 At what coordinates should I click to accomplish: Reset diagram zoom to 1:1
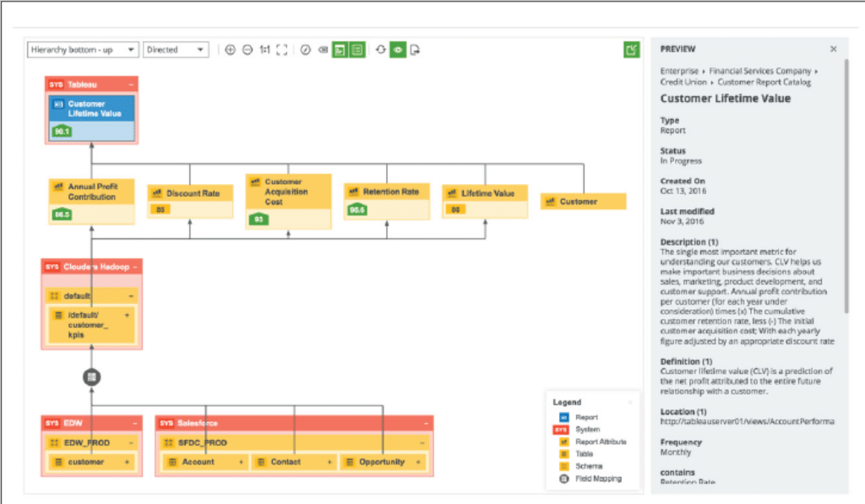tap(264, 50)
